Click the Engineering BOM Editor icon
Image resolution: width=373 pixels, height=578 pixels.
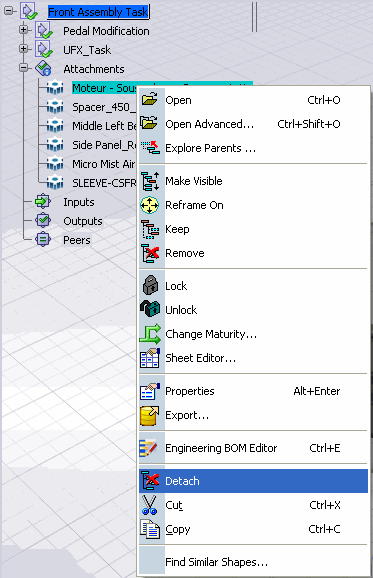point(149,448)
